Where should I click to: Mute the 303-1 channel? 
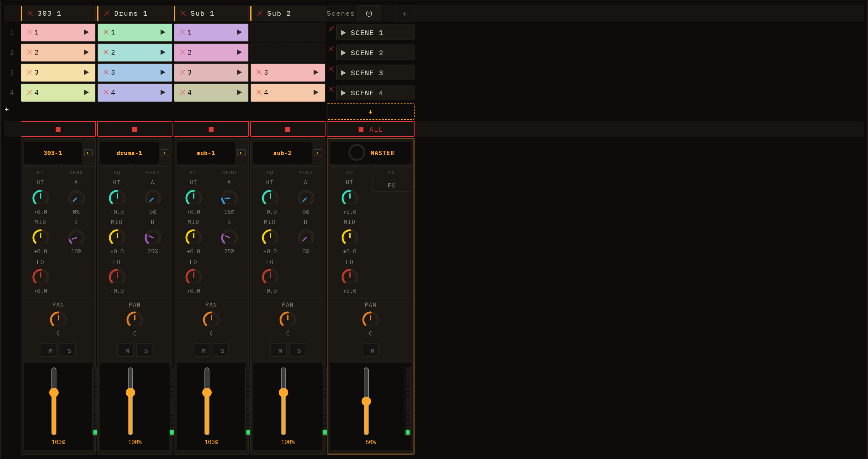click(49, 351)
